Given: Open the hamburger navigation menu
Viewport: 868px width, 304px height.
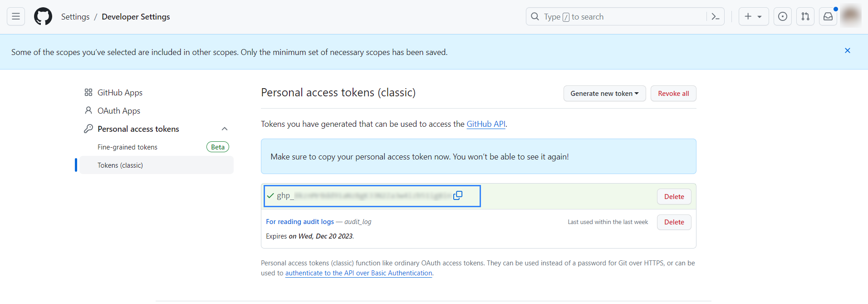Looking at the screenshot, I should coord(16,17).
